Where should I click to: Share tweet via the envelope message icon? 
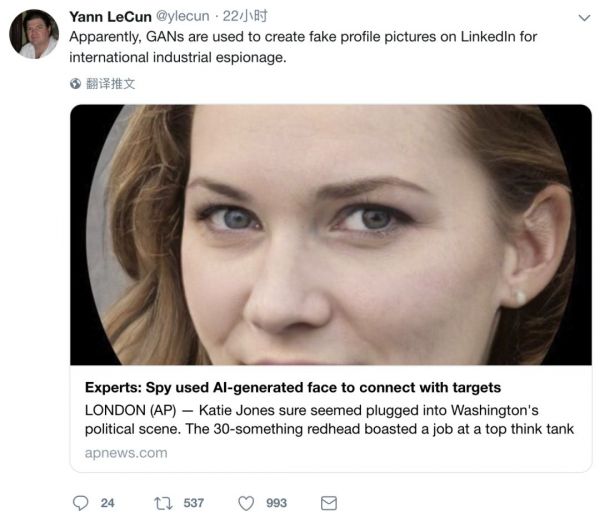(x=328, y=502)
